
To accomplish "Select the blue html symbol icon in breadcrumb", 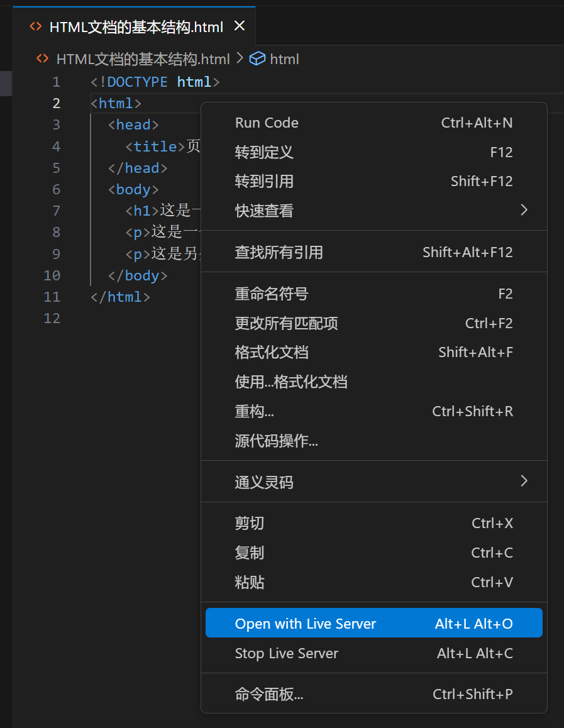I will 258,58.
